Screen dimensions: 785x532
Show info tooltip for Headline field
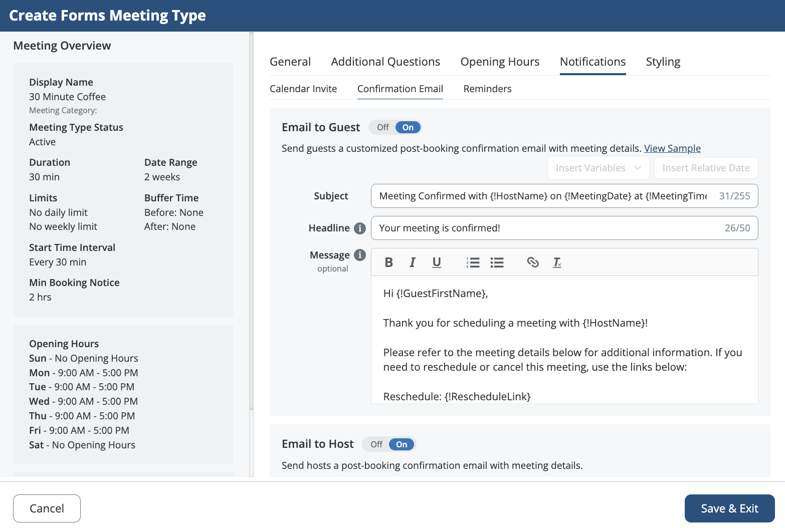point(360,228)
